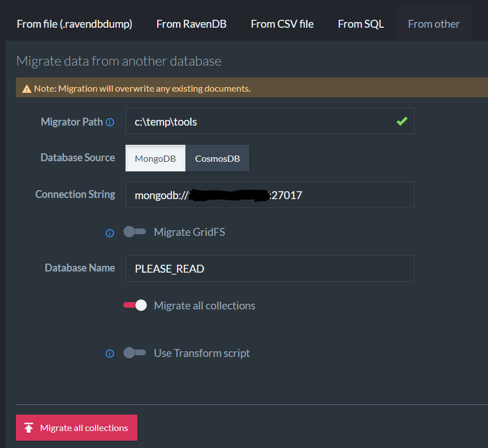Turn off Migrate all collections toggle
Image resolution: width=488 pixels, height=448 pixels.
pyautogui.click(x=135, y=305)
